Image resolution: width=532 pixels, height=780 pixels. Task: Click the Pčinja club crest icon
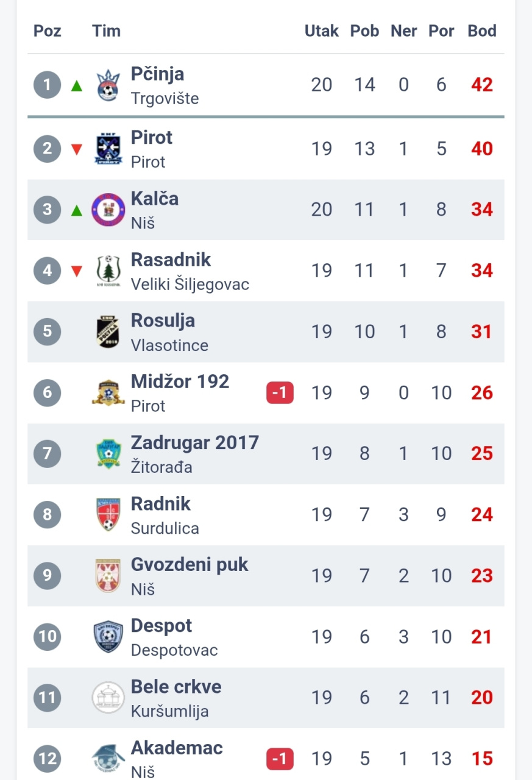(108, 85)
